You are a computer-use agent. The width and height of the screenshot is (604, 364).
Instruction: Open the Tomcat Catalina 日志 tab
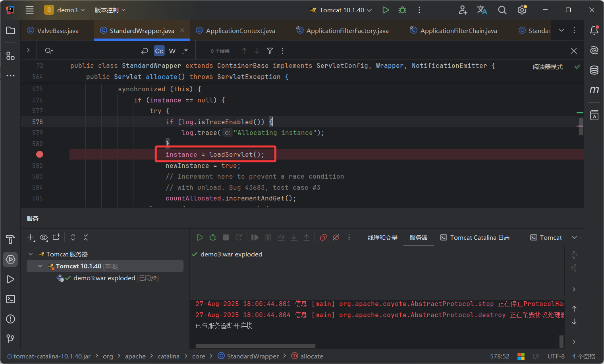coord(475,237)
